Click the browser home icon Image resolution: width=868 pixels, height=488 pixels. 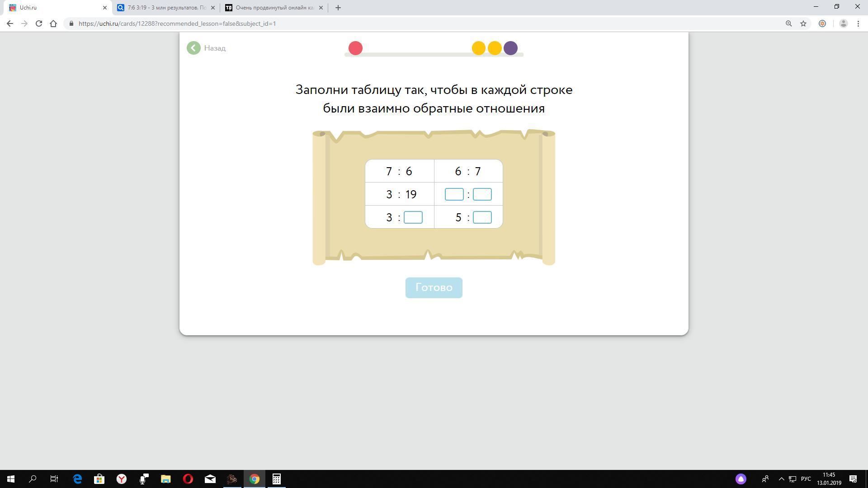pos(53,23)
